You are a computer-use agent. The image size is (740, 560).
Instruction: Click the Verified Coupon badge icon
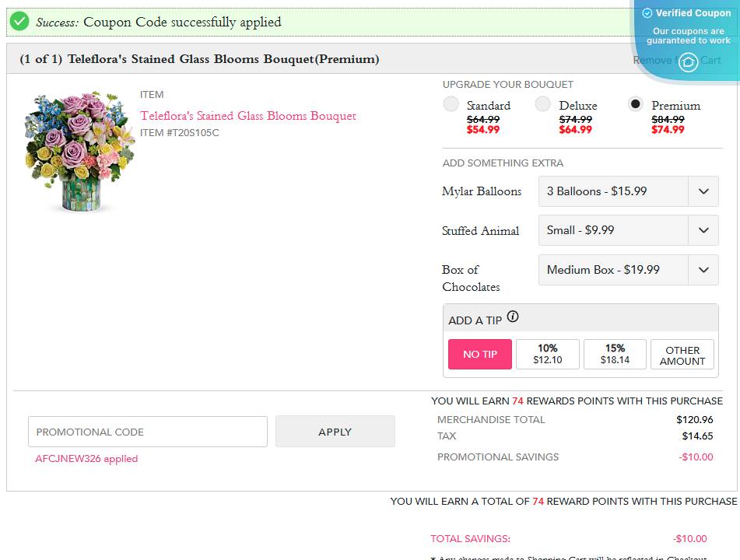coord(647,12)
